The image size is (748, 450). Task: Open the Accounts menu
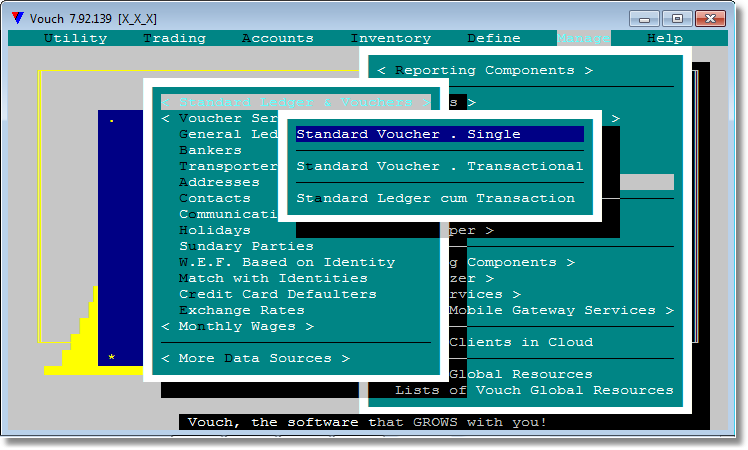pos(277,38)
